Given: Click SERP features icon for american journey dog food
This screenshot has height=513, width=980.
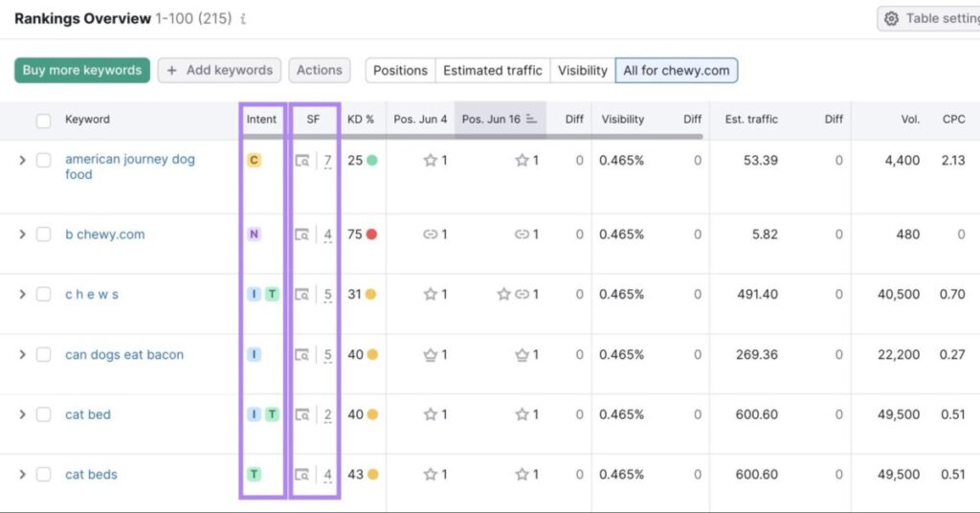Looking at the screenshot, I should pyautogui.click(x=302, y=161).
